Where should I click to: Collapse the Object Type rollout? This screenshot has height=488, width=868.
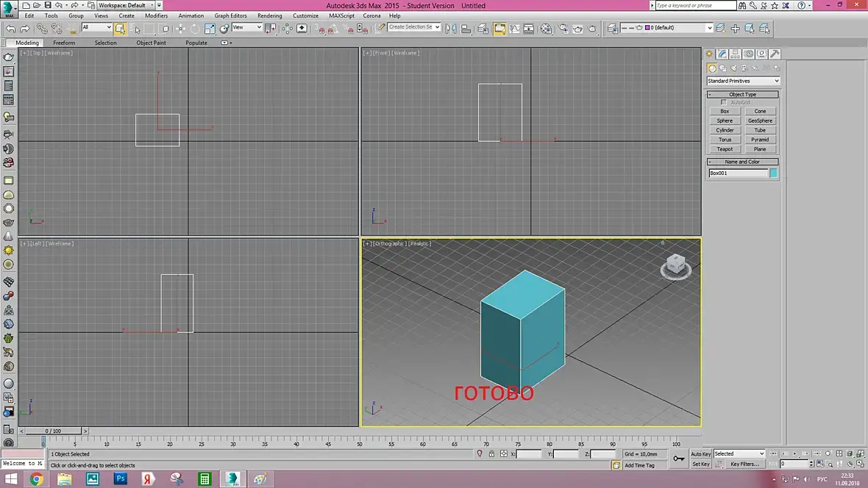[742, 94]
